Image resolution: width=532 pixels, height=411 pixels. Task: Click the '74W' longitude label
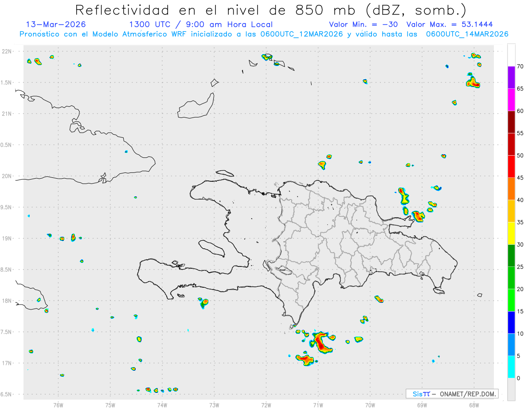coord(162,404)
